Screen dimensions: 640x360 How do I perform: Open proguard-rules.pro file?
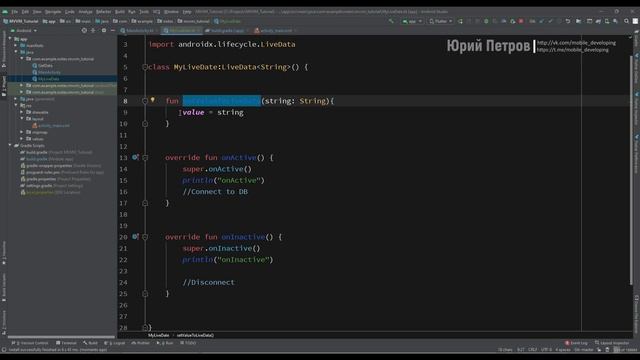62,172
